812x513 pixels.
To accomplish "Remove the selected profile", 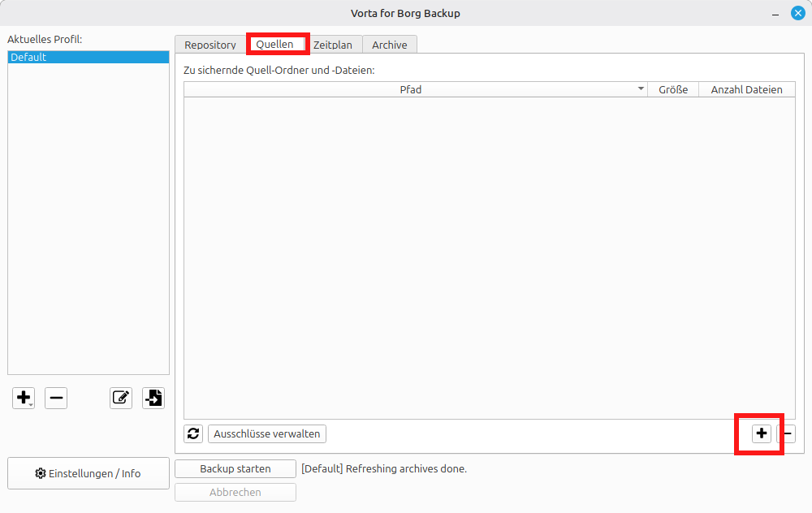I will tap(56, 398).
